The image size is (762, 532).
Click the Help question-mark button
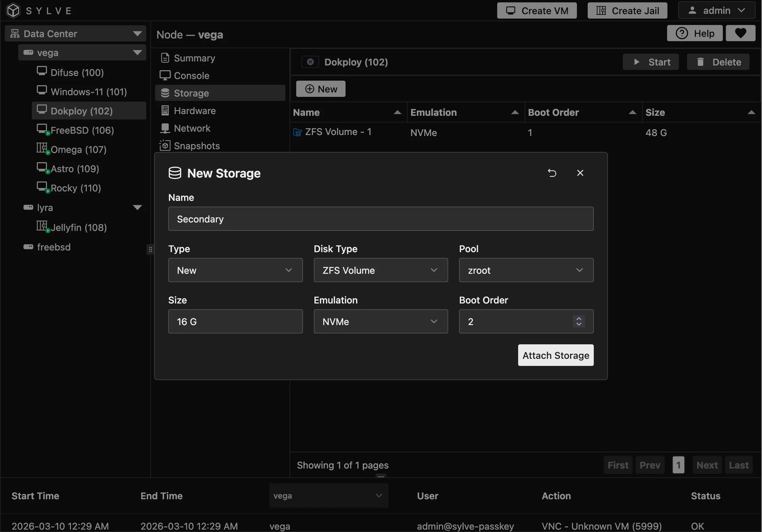pyautogui.click(x=694, y=33)
